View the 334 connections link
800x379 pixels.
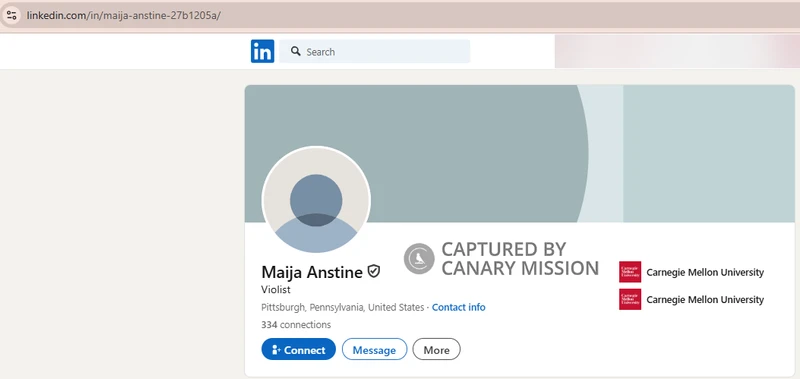(x=296, y=324)
